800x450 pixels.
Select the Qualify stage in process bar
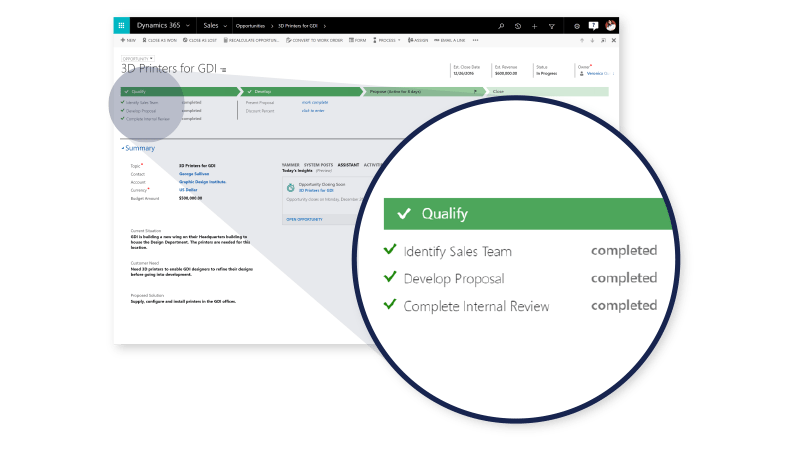(x=180, y=92)
